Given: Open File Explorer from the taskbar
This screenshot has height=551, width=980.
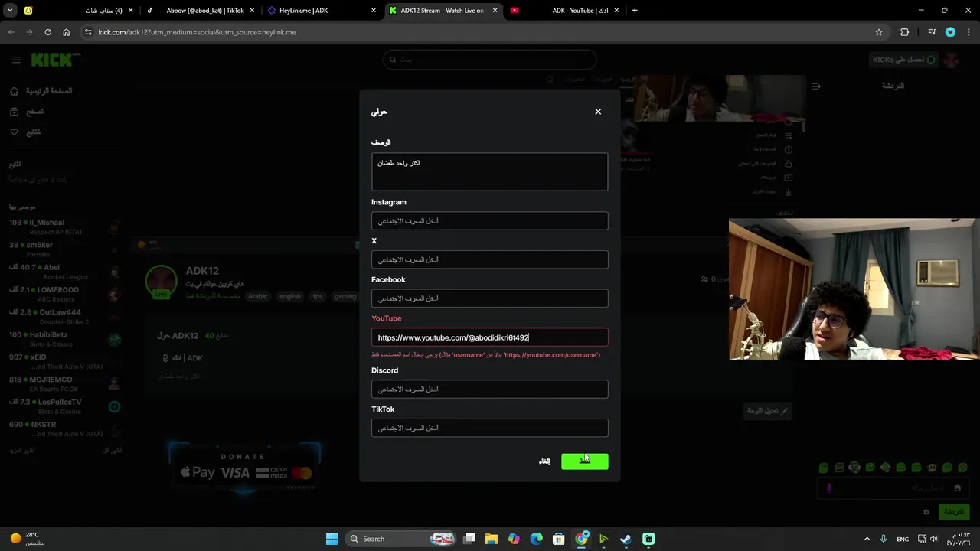Looking at the screenshot, I should [x=492, y=539].
